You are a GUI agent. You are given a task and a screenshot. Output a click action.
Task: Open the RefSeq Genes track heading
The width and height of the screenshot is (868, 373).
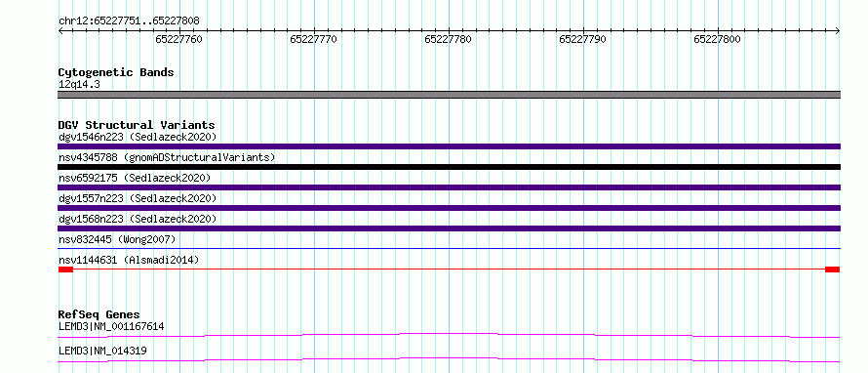click(x=99, y=315)
